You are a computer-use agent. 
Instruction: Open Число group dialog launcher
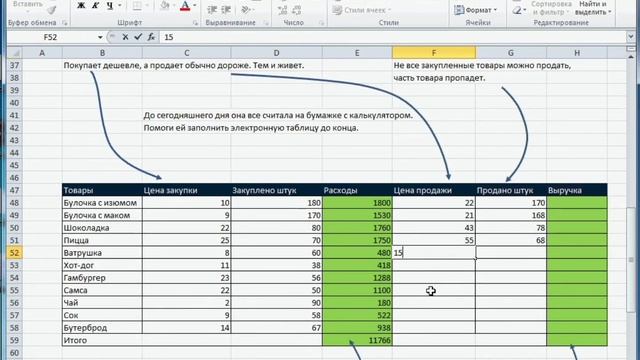coord(321,23)
